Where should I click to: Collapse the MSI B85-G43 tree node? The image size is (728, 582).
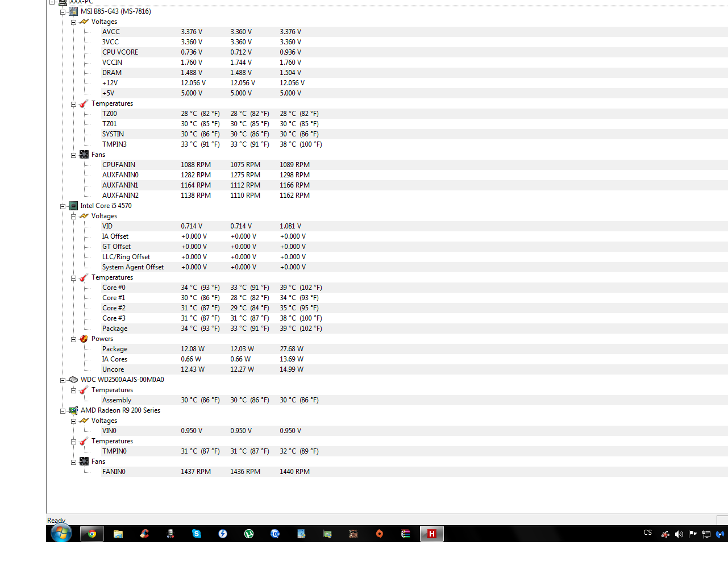63,12
